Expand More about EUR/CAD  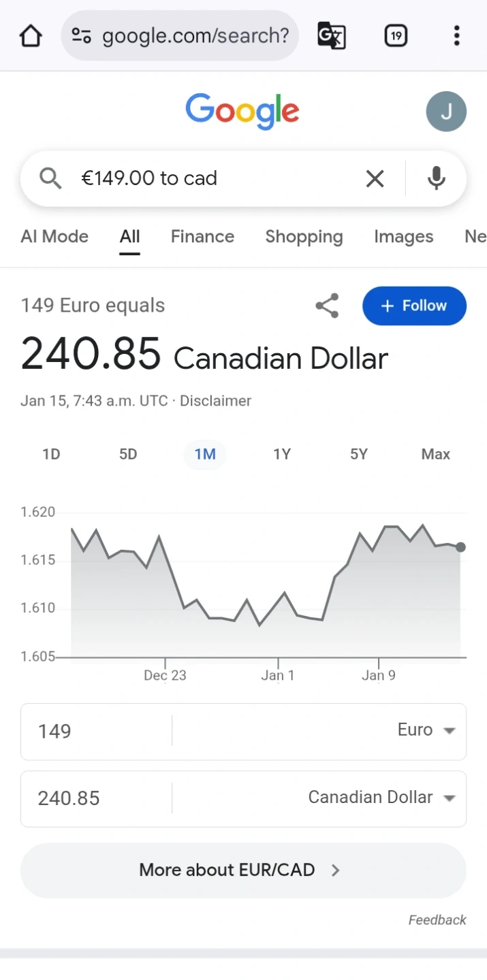point(243,870)
